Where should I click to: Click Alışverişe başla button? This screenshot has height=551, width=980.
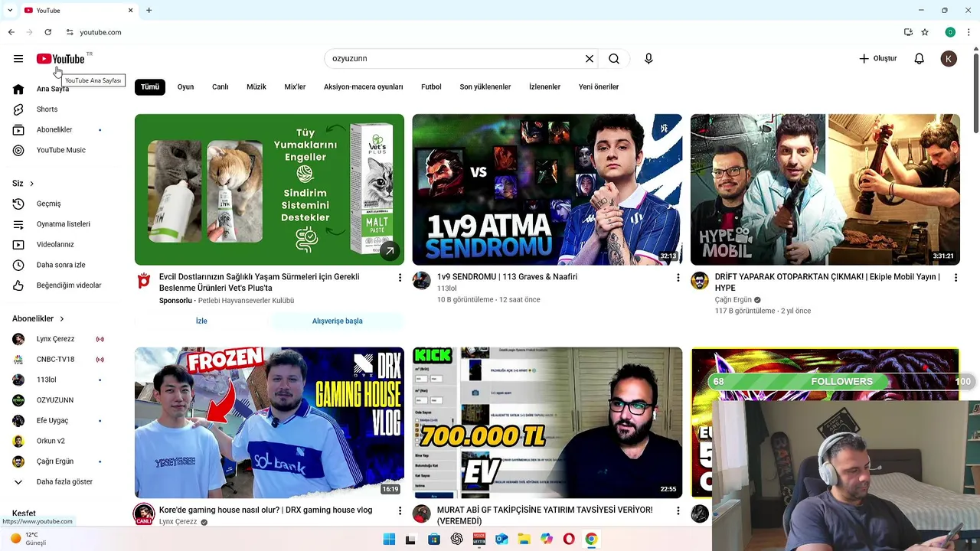pos(338,321)
